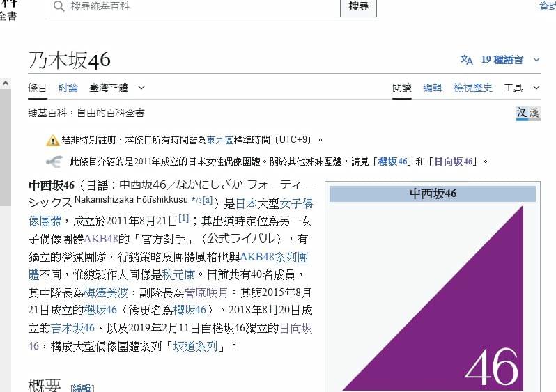Open the 檢視歷史 history tab

click(x=472, y=88)
